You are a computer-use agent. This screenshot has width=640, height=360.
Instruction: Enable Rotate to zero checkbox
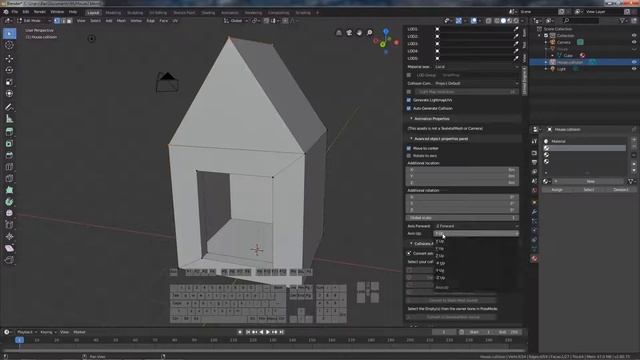409,156
